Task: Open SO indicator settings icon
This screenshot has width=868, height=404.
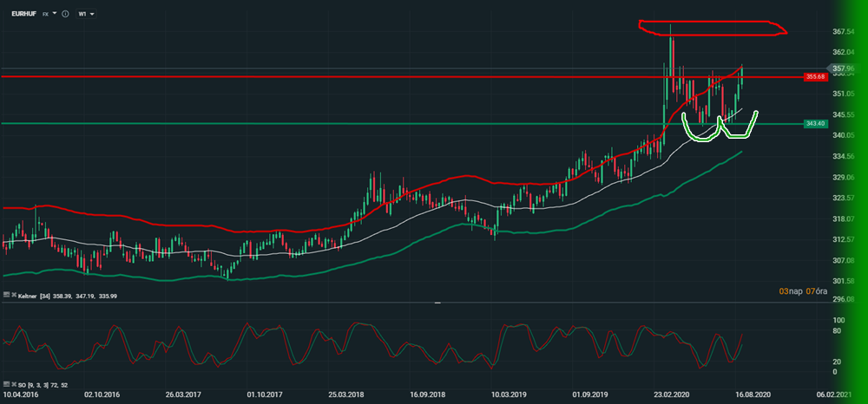Action: coord(4,383)
